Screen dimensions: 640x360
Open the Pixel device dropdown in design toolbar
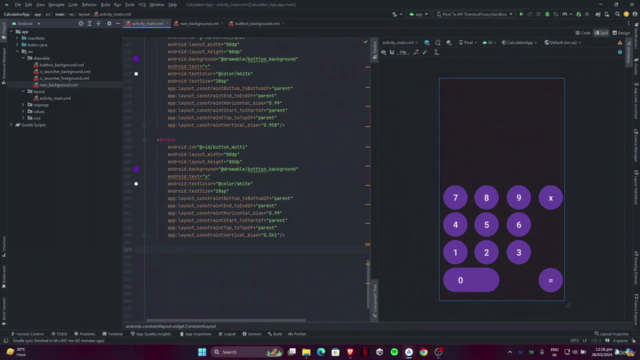pyautogui.click(x=468, y=42)
